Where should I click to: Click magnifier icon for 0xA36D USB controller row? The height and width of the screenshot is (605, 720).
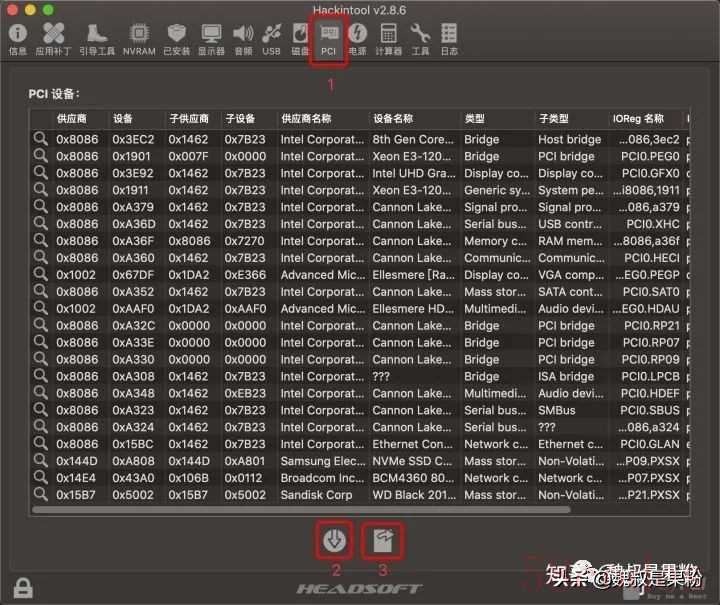click(x=40, y=224)
